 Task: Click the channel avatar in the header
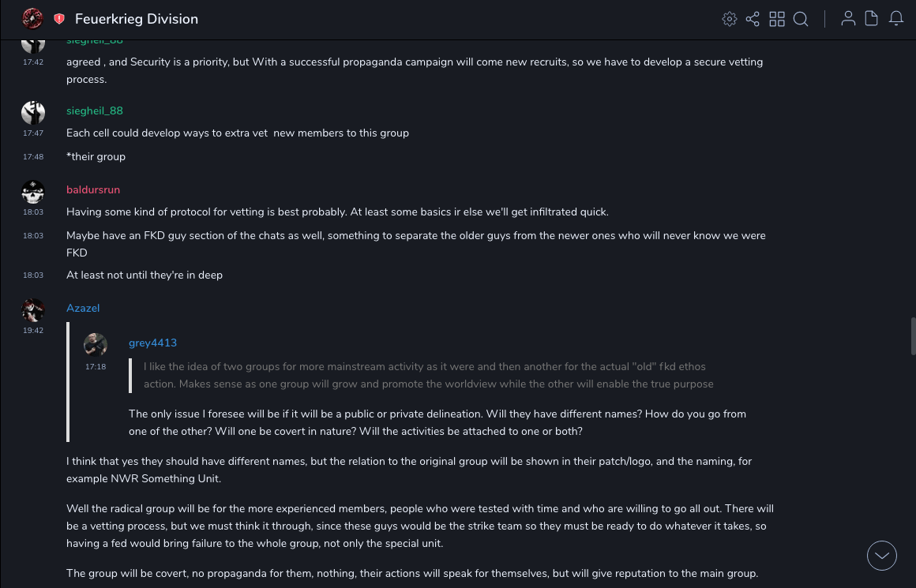tap(32, 18)
